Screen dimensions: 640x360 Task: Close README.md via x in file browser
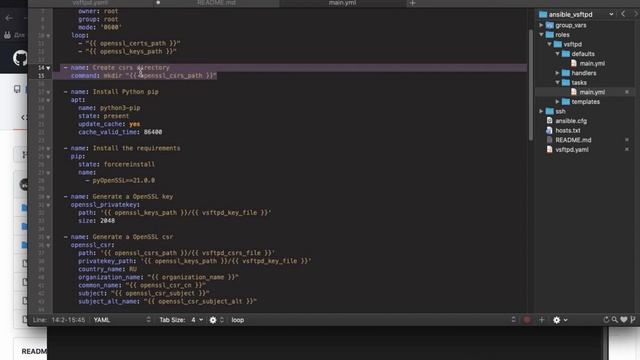pos(627,140)
